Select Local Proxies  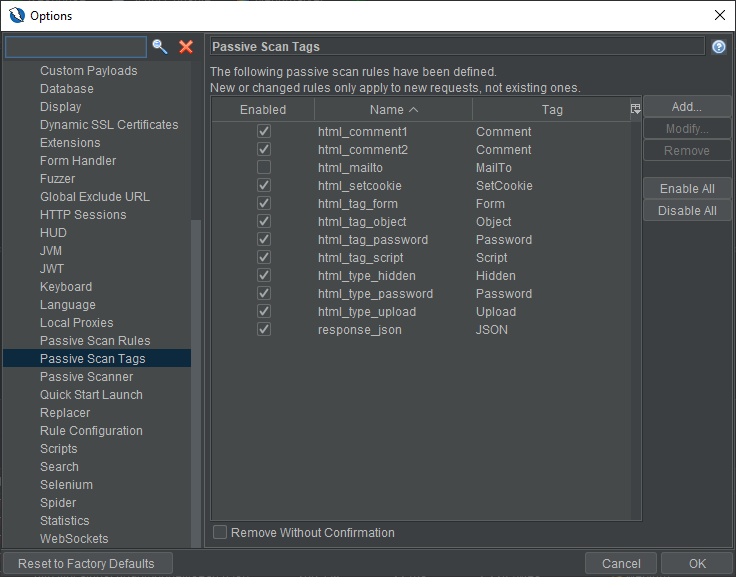[x=77, y=323]
